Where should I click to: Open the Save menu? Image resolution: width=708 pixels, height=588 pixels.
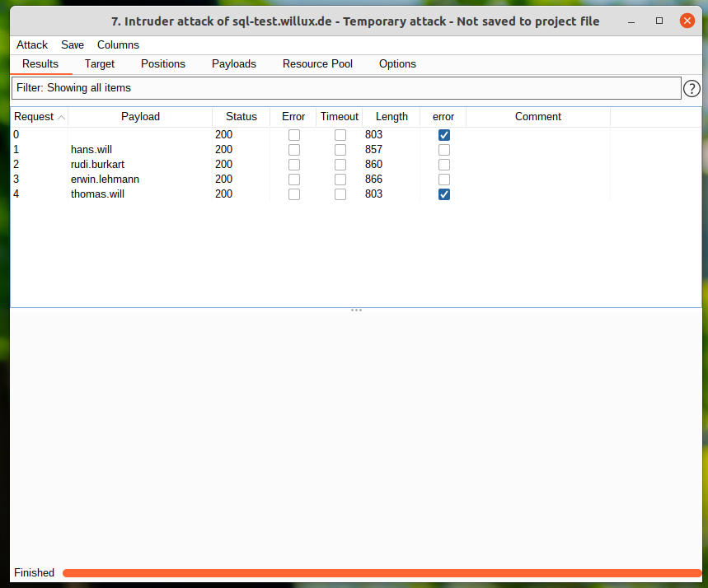72,44
